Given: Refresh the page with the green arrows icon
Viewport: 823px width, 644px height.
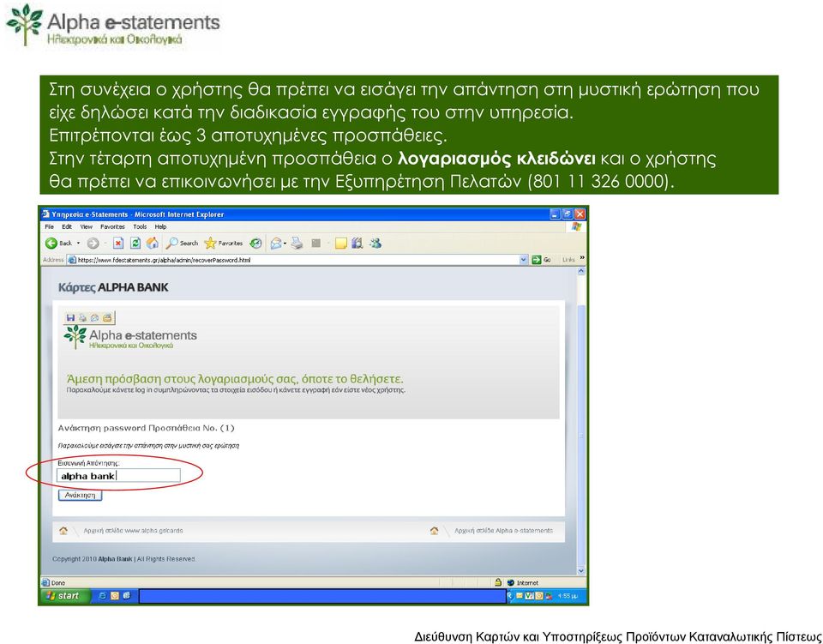Looking at the screenshot, I should pos(135,243).
